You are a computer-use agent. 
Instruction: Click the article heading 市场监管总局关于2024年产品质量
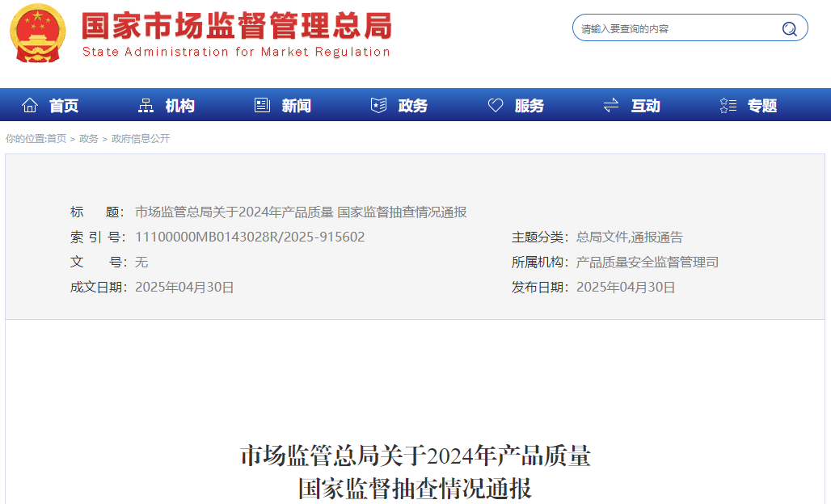415,456
